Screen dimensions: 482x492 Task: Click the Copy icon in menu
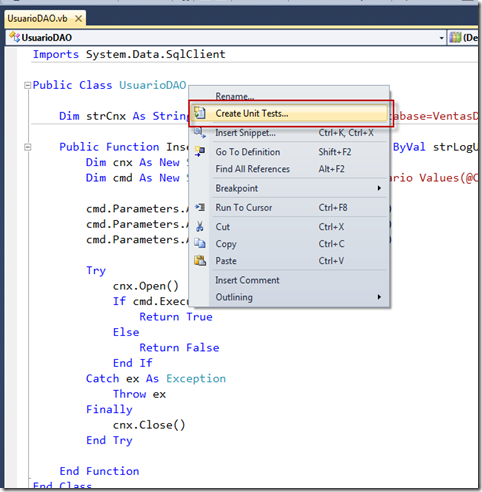(x=200, y=244)
